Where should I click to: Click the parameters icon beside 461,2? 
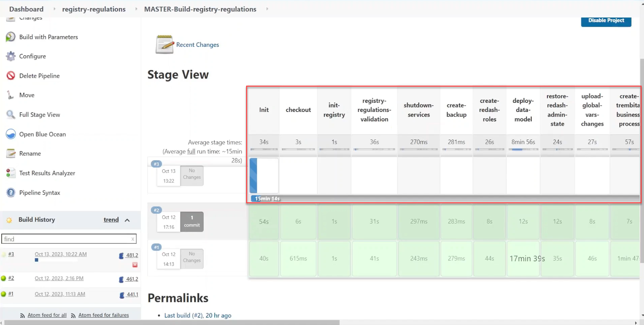(x=121, y=279)
